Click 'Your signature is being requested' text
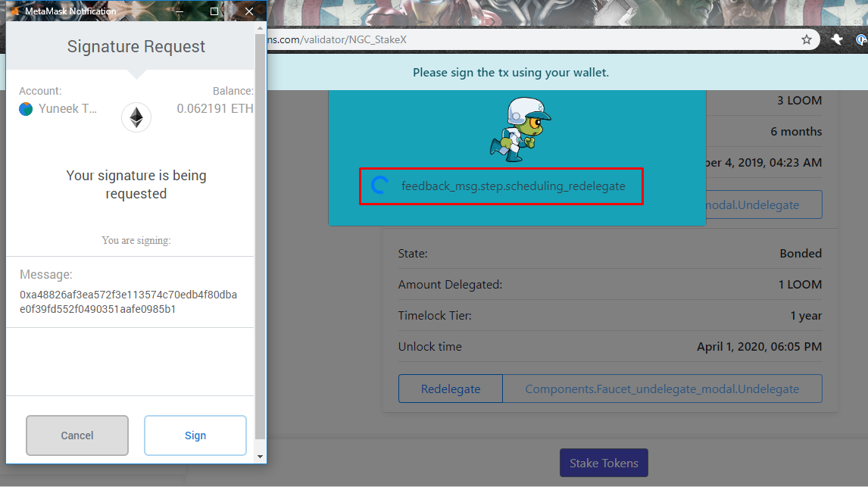868x487 pixels. 136,184
